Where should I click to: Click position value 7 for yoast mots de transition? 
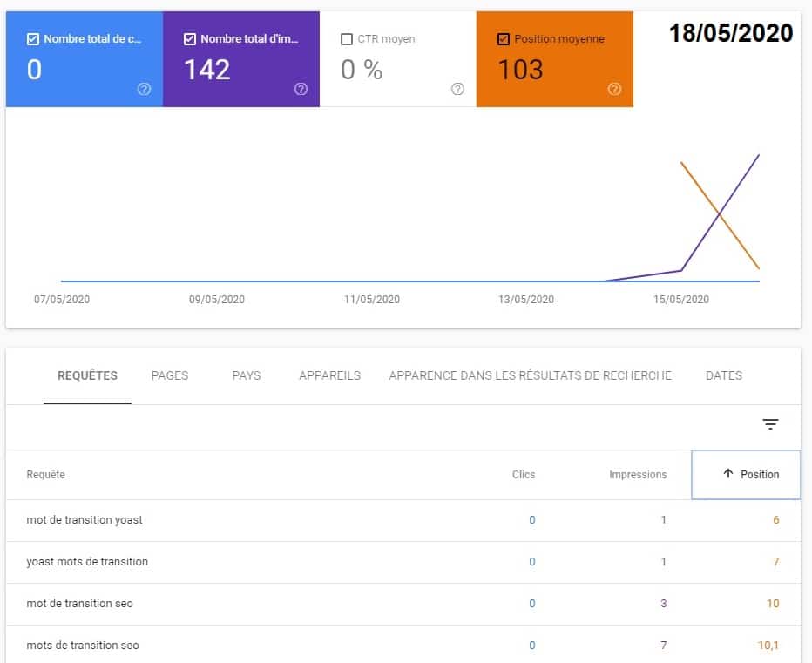tap(775, 562)
